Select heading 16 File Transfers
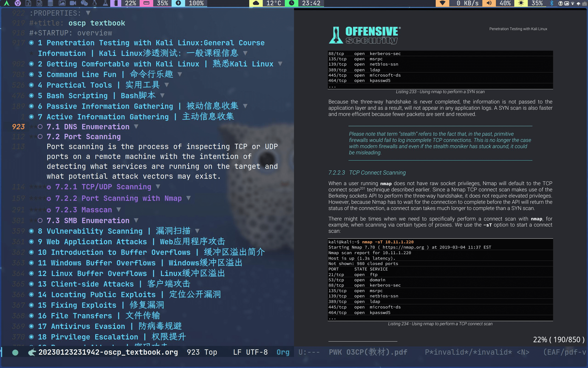Viewport: 588px width, 368px height. pos(99,316)
